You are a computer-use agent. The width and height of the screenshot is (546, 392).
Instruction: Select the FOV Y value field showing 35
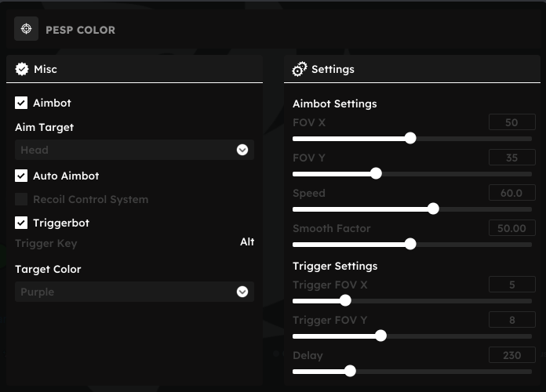pos(511,158)
